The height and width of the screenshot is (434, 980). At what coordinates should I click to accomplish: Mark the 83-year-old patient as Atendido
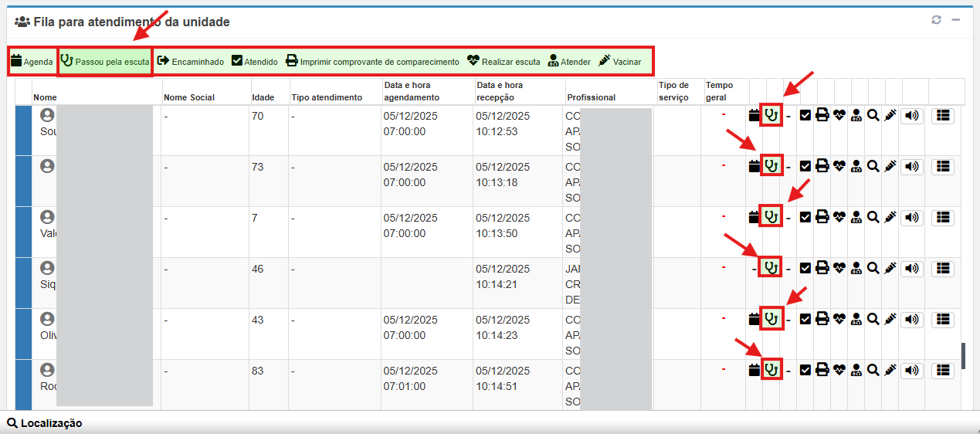805,370
